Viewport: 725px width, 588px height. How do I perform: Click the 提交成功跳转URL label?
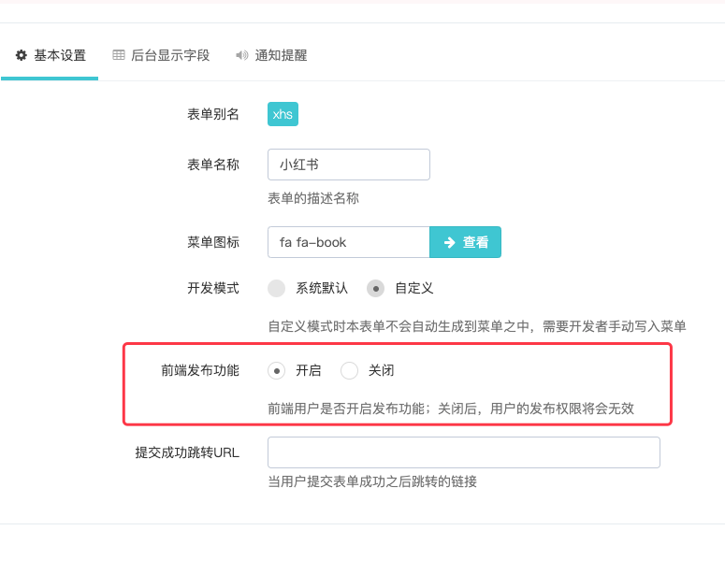[x=187, y=452]
